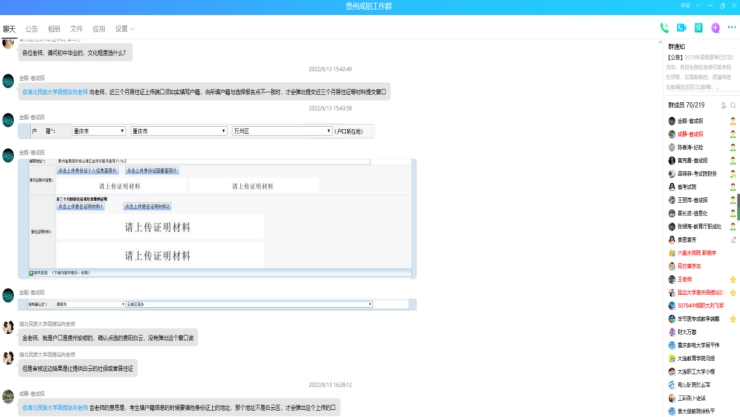The height and width of the screenshot is (417, 740).
Task: Click avatar of 湖北民族大学函授站向老师
Action: click(8, 327)
